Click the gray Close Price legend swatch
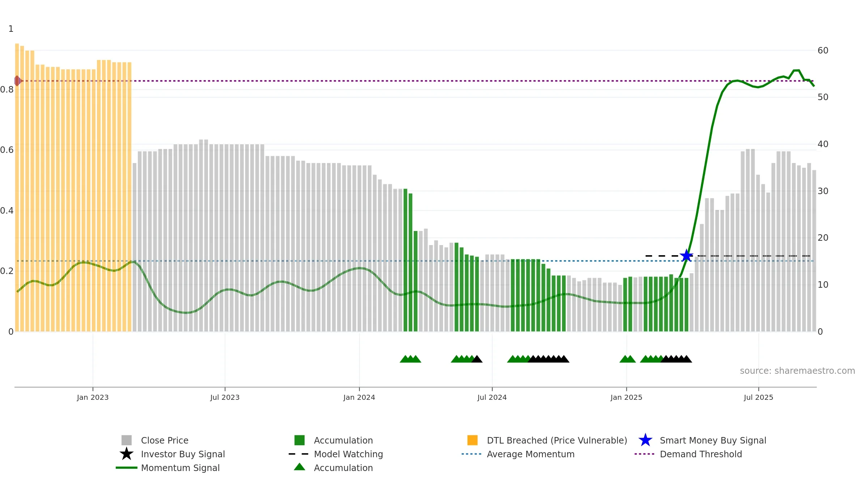868x488 pixels. tap(127, 440)
